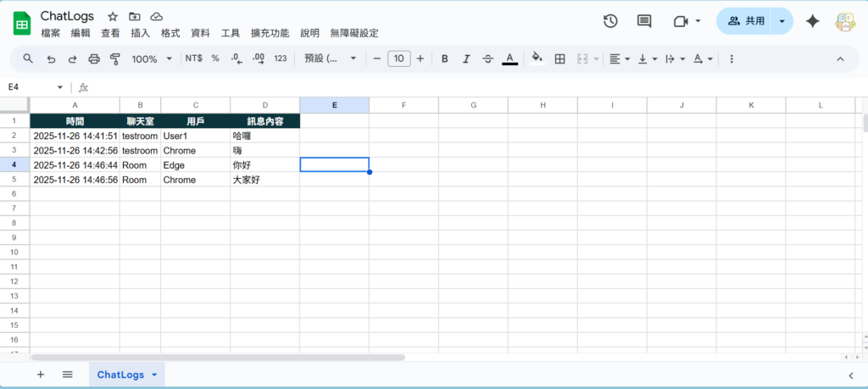Click the font size input field

398,58
